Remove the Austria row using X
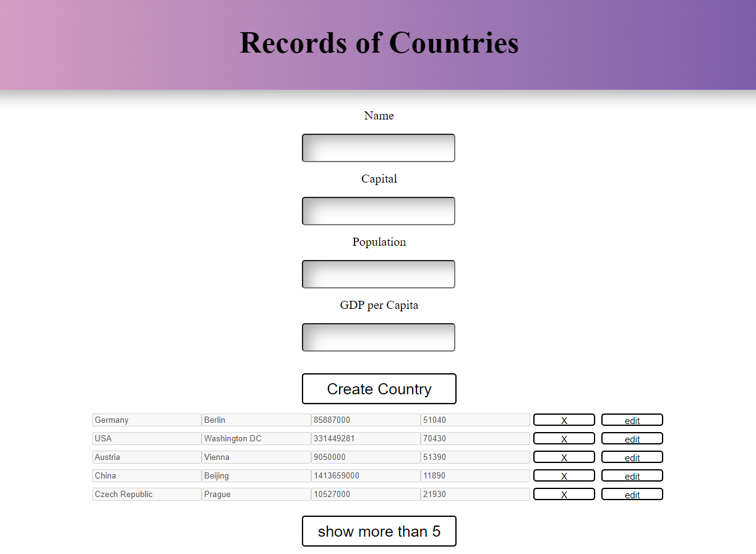 tap(564, 457)
